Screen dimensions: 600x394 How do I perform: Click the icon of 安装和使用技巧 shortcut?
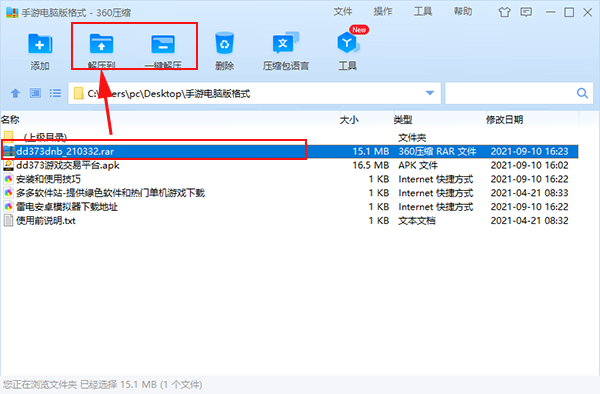(8, 179)
